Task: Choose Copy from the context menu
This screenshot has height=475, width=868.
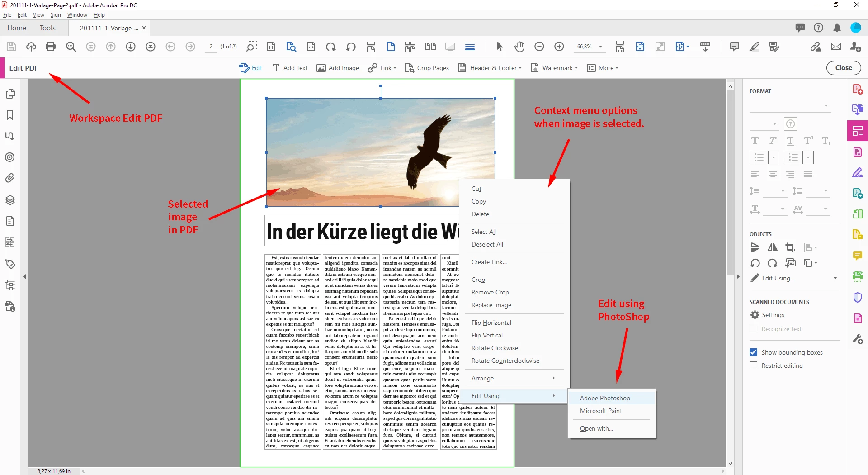Action: tap(479, 202)
